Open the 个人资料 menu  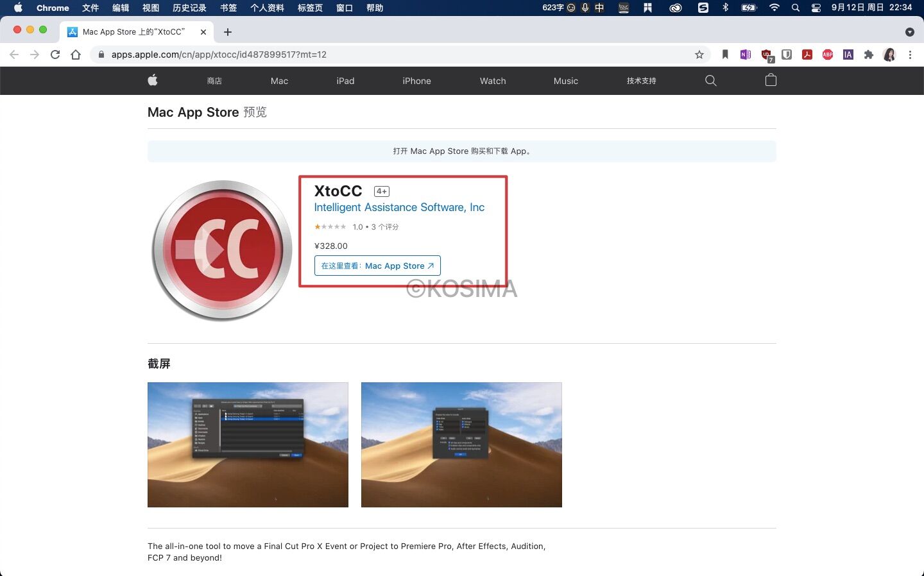tap(267, 8)
